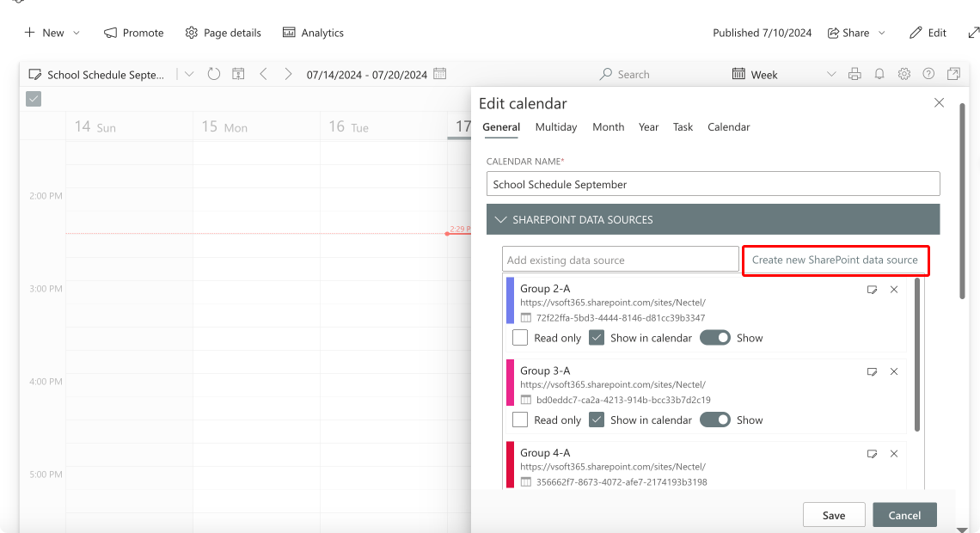Open calendar selector dropdown chevron
The height and width of the screenshot is (533, 980).
coord(189,74)
